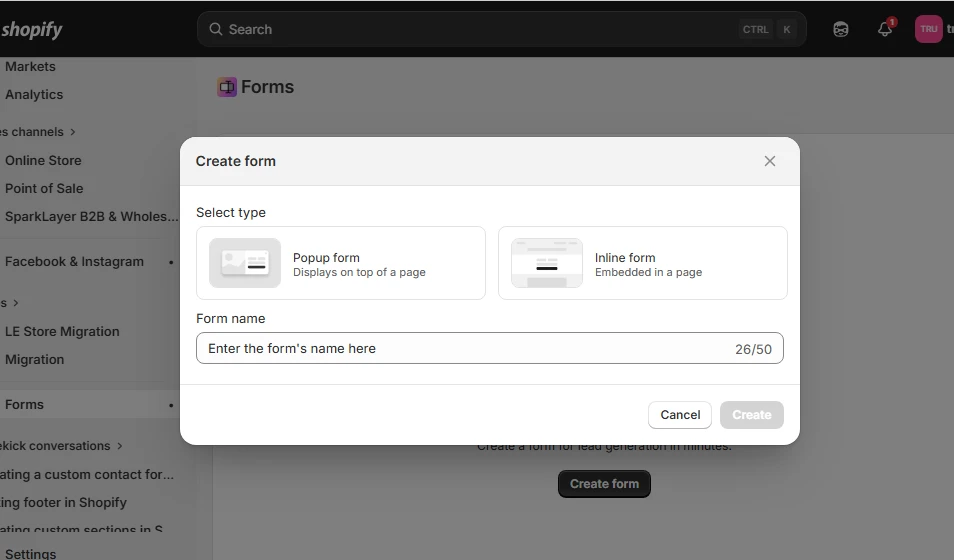Open footer in Shopify conversation
The image size is (954, 560).
click(x=63, y=503)
